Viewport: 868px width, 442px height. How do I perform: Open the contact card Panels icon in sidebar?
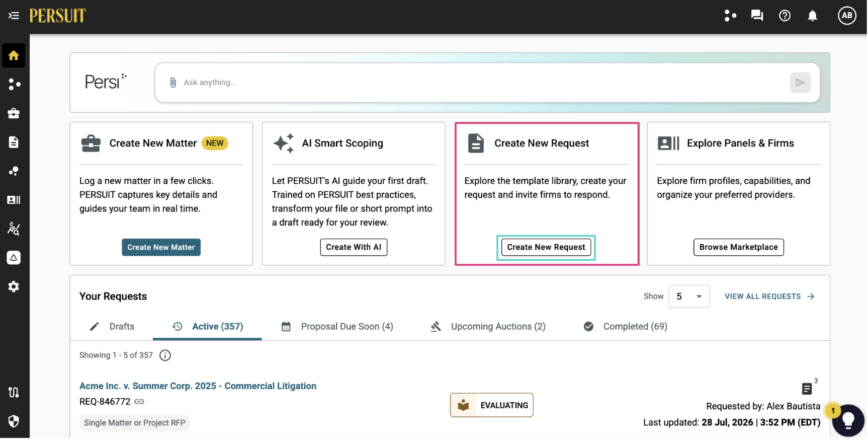click(x=14, y=200)
